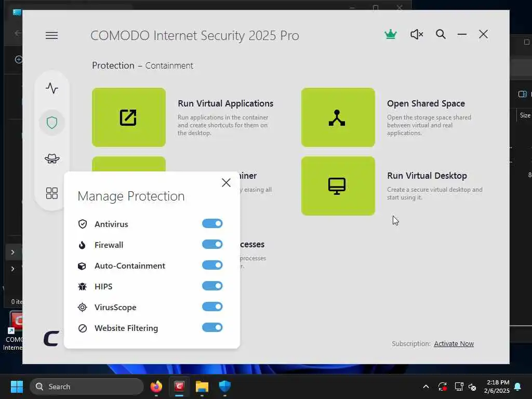The width and height of the screenshot is (532, 399).
Task: Click the Run Virtual Applications title
Action: tap(225, 103)
